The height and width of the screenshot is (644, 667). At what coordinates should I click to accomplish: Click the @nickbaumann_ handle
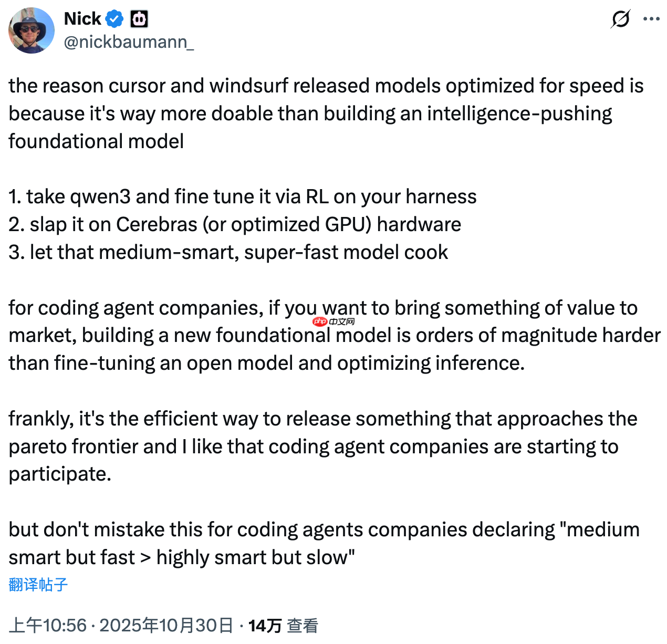129,43
